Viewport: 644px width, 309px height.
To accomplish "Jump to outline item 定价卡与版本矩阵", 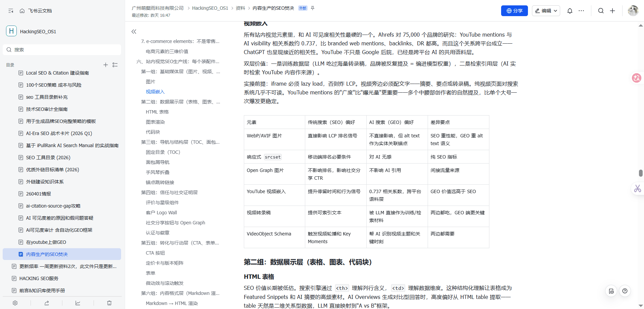I will click(164, 263).
